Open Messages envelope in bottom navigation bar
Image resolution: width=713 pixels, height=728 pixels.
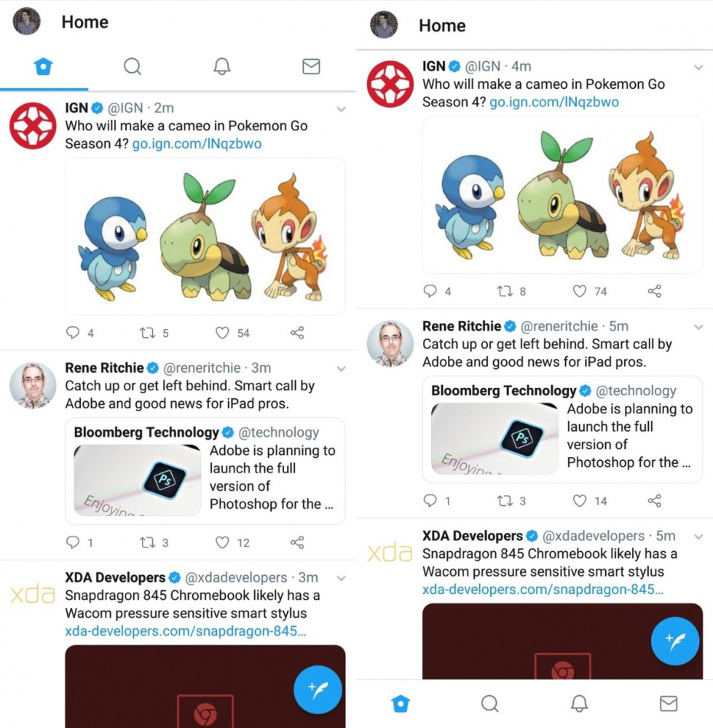pyautogui.click(x=669, y=703)
